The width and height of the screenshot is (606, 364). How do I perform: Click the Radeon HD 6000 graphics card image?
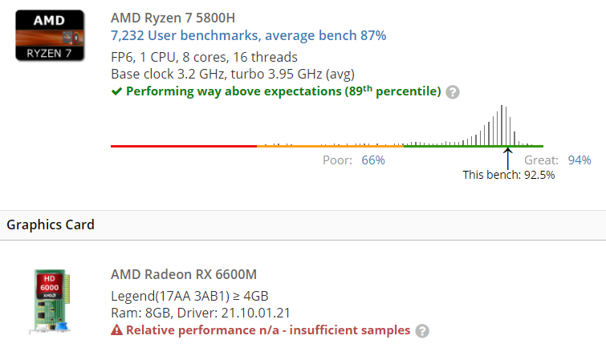(49, 301)
